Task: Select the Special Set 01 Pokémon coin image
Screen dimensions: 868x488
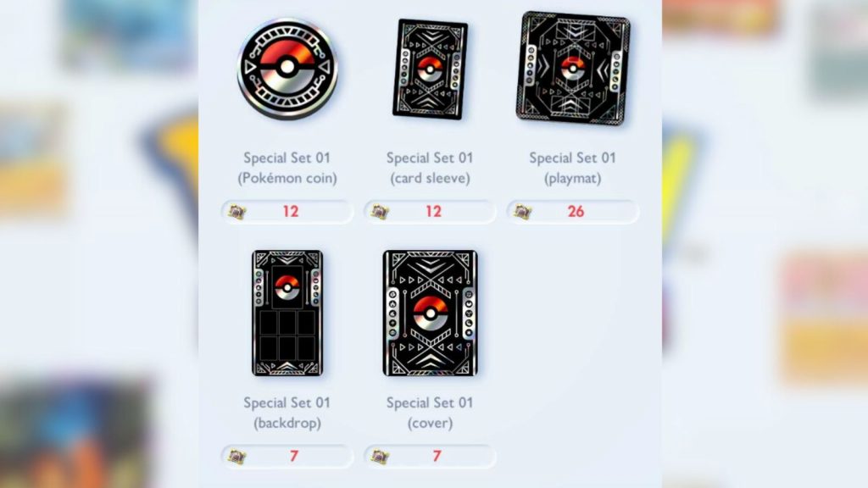Action: 287,69
